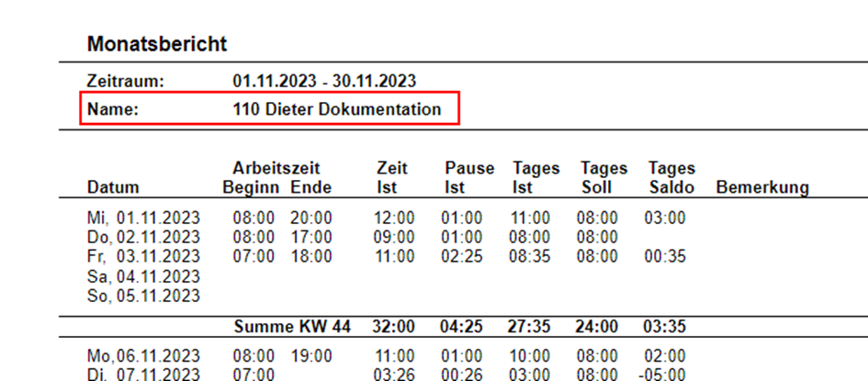Click weekly Tages Ist total 27:35
Viewport: 868px width, 381px height.
[x=529, y=327]
